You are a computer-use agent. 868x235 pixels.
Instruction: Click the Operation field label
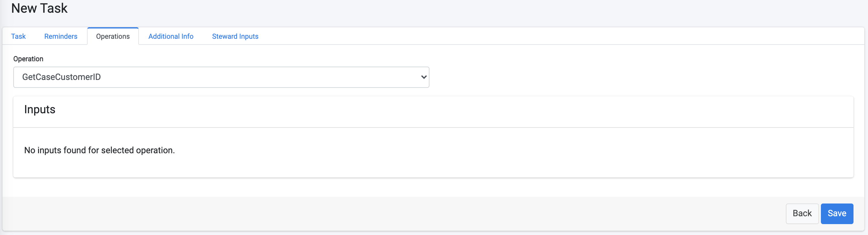[x=28, y=59]
